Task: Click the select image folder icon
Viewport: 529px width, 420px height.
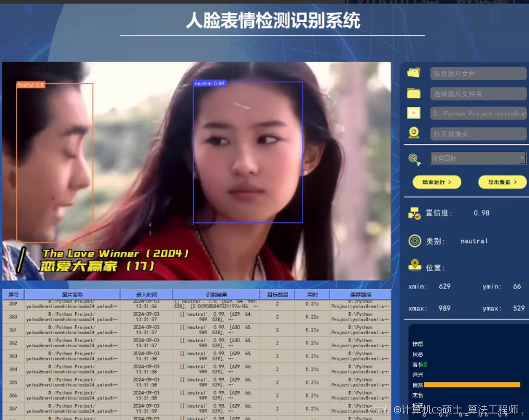Action: click(414, 93)
